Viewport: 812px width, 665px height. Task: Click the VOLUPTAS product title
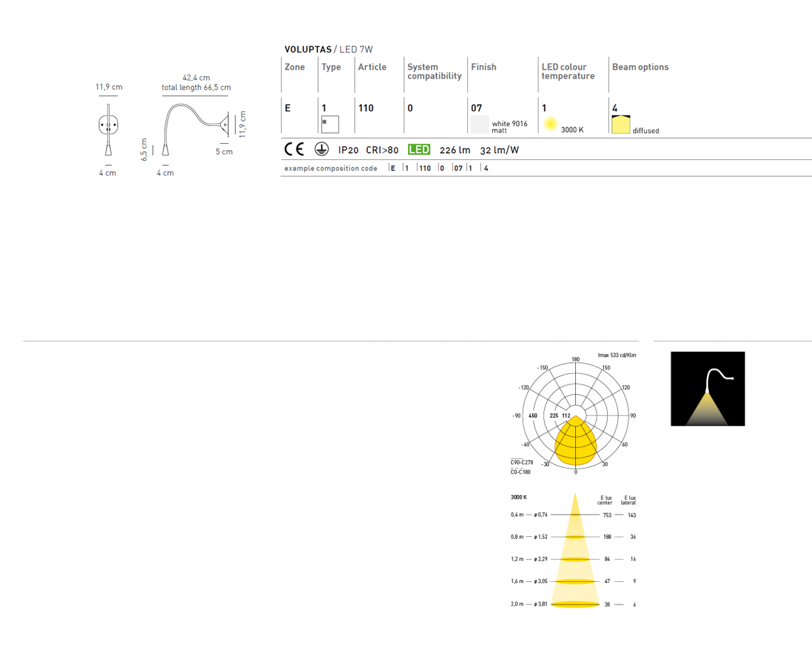(308, 49)
